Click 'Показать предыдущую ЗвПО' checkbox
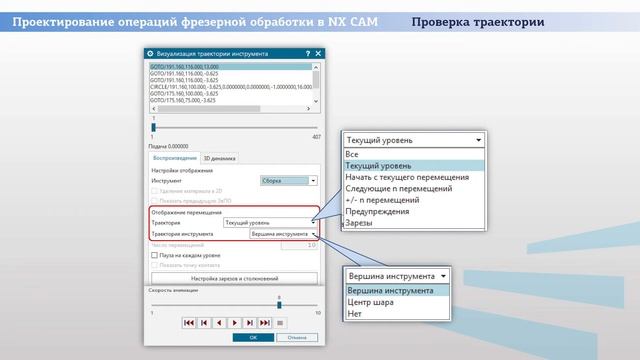This screenshot has width=640, height=360. point(154,201)
